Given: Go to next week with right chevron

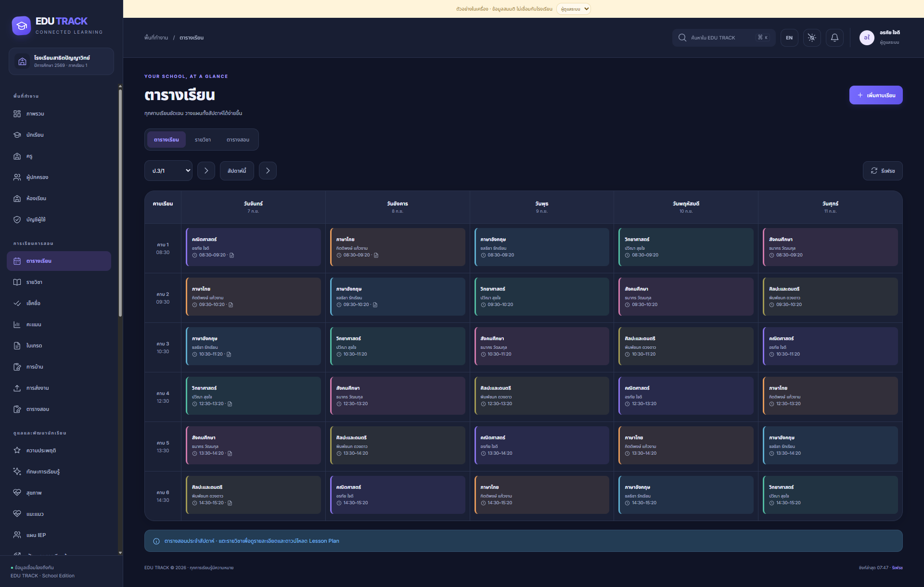Looking at the screenshot, I should tap(268, 171).
